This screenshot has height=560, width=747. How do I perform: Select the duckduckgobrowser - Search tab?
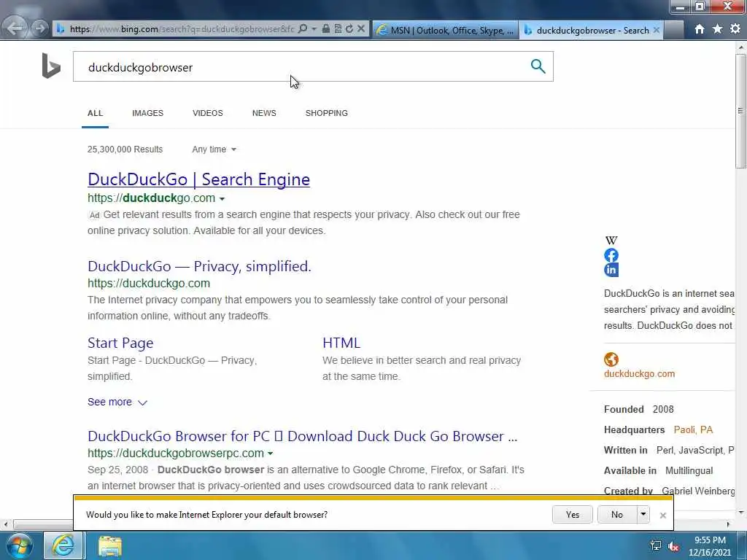(591, 30)
